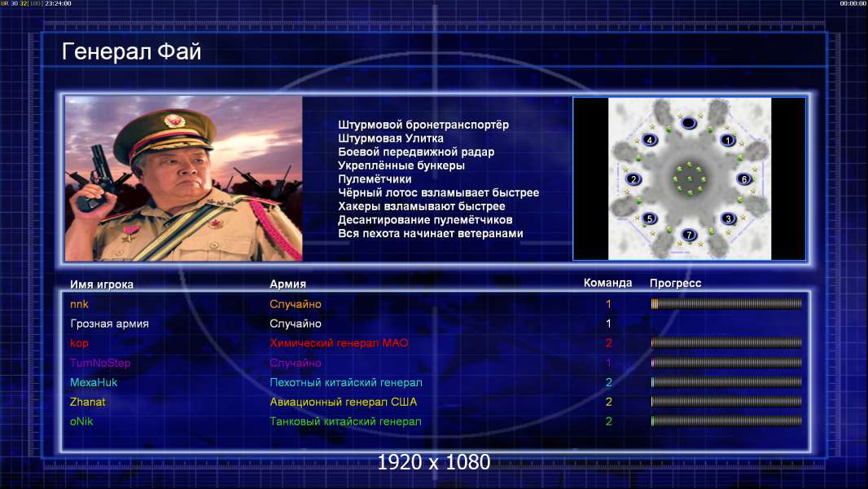Click start position 3 on the minimap
The width and height of the screenshot is (868, 489).
[728, 218]
